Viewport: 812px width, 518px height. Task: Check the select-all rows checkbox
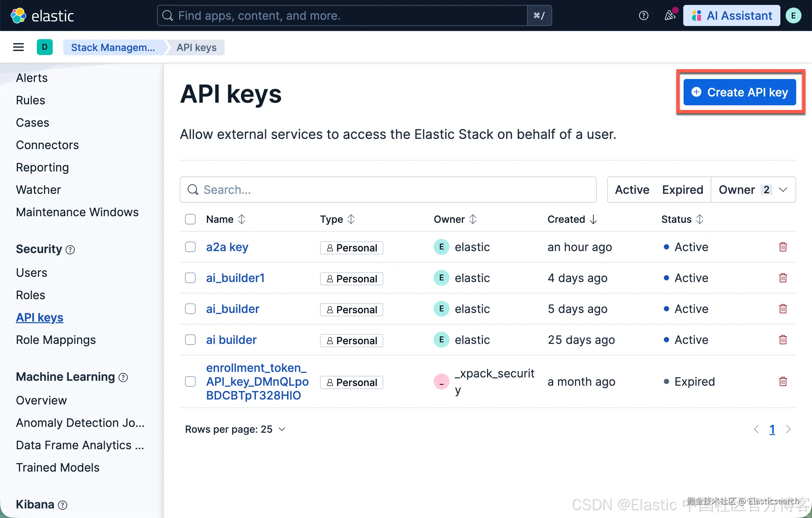190,220
